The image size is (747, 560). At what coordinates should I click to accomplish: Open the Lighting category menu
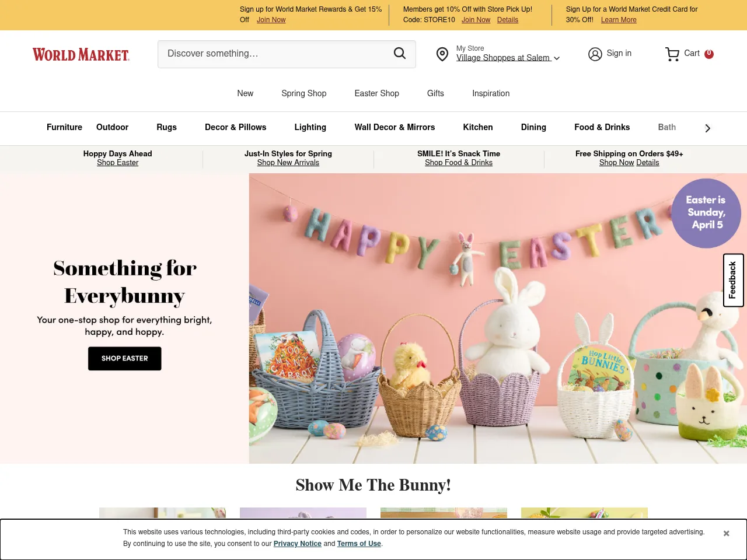[310, 127]
